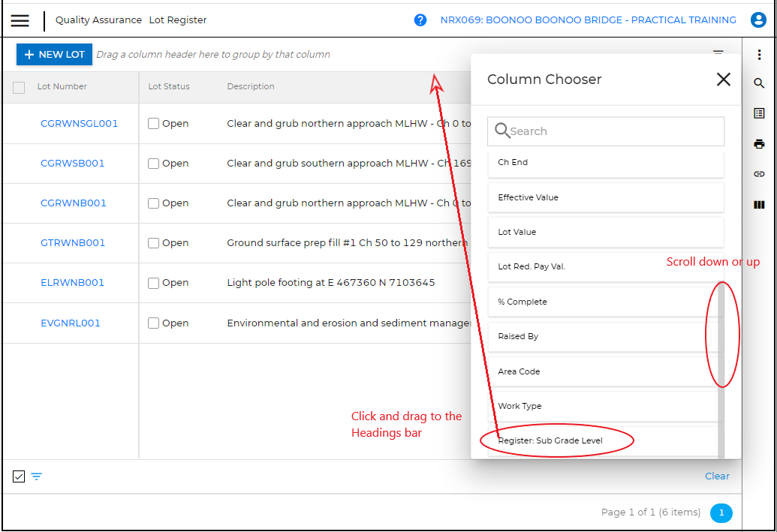
Task: Open the column chooser icon in sidebar
Action: (x=759, y=204)
